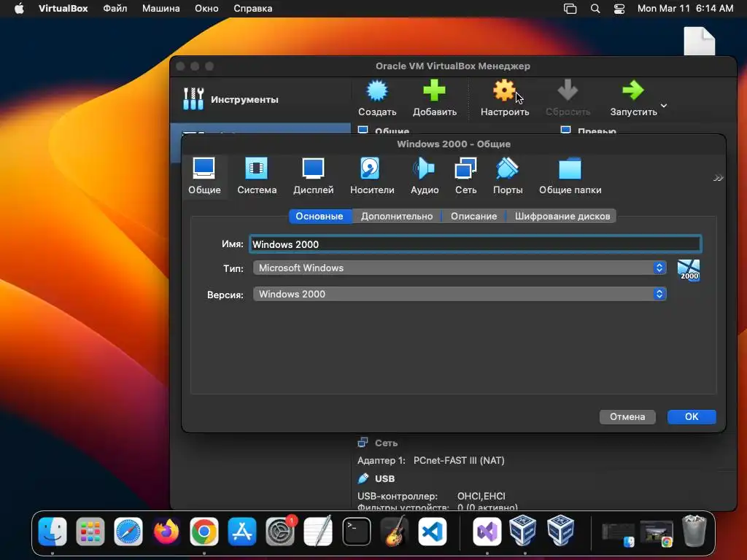This screenshot has height=560, width=747.
Task: Open Firefox from the Dock
Action: [166, 531]
